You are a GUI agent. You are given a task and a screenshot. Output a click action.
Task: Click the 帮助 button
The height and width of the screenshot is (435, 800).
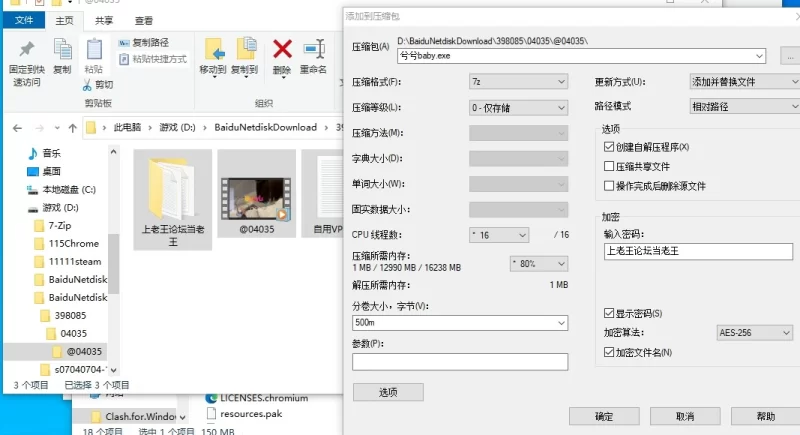(765, 417)
